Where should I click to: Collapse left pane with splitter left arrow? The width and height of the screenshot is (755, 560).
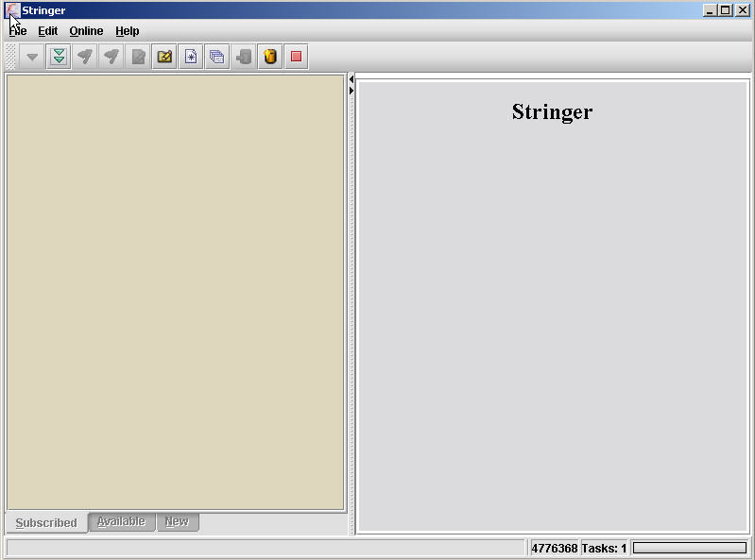click(351, 79)
